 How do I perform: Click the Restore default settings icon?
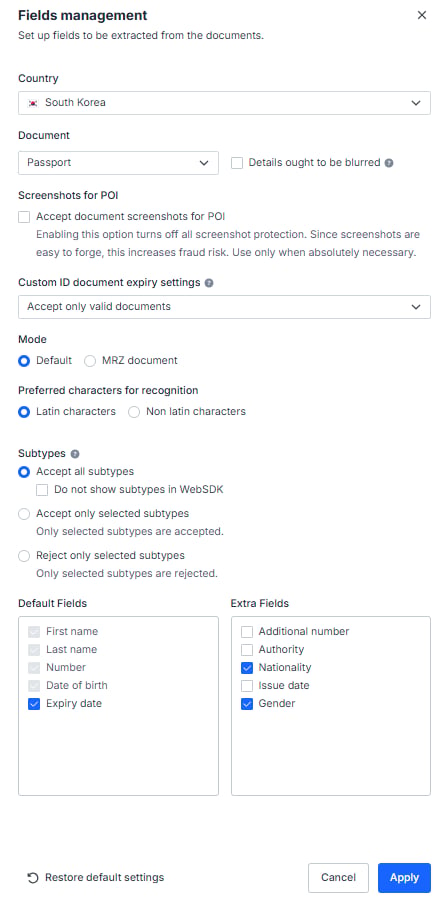tap(33, 878)
